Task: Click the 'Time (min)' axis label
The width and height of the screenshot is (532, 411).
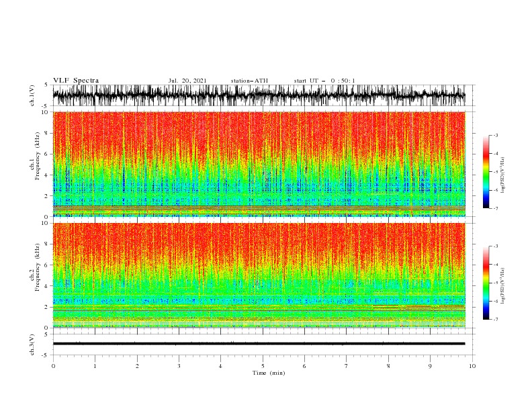Action: click(x=269, y=373)
